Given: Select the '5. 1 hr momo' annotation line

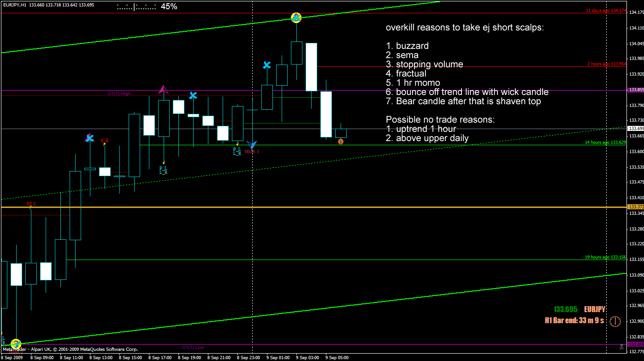Looking at the screenshot, I should tap(413, 83).
